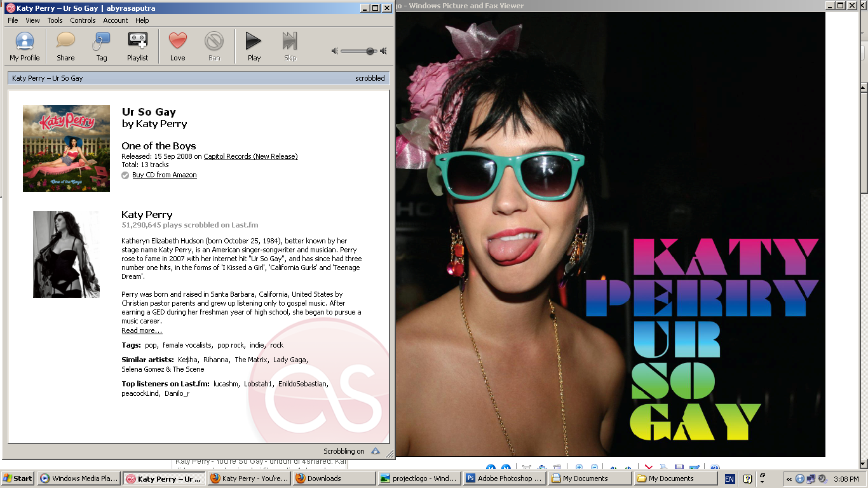Tag the current track

102,47
